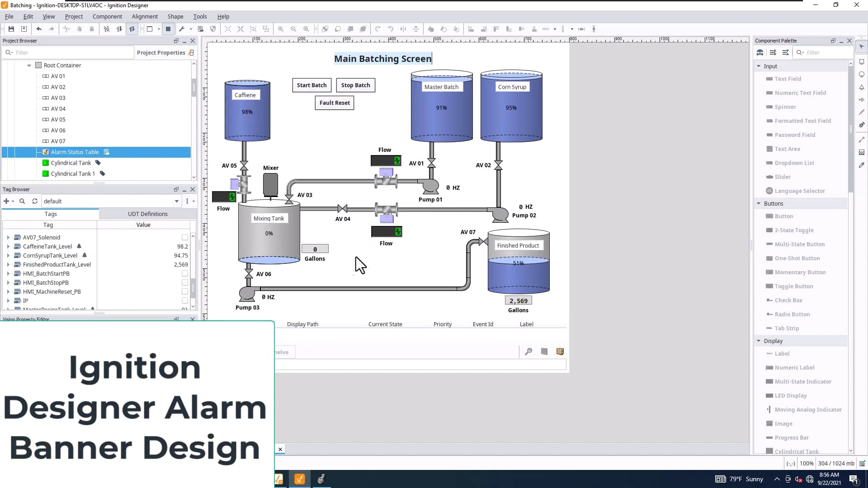Click the Project Browser filter field
The image size is (868, 488).
tap(68, 52)
